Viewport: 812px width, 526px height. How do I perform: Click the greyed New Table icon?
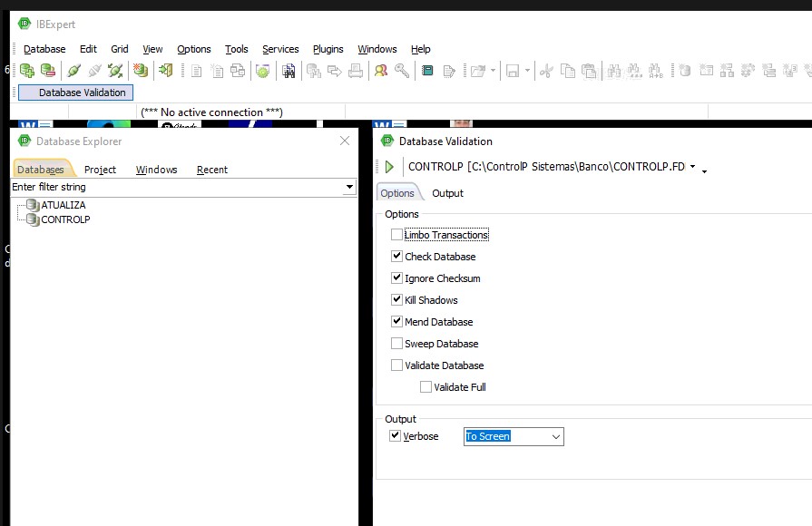coord(707,71)
